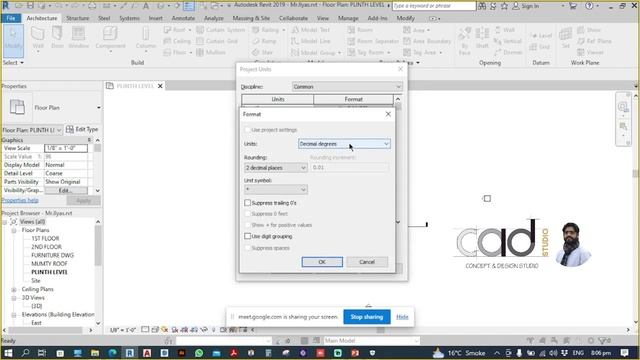Select the Model Text tool

(x=311, y=30)
